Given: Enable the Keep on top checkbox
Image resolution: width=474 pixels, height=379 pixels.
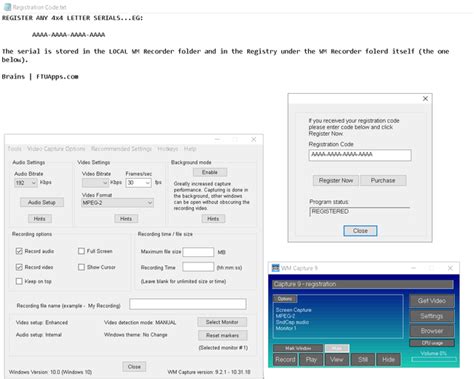Looking at the screenshot, I should click(x=19, y=281).
